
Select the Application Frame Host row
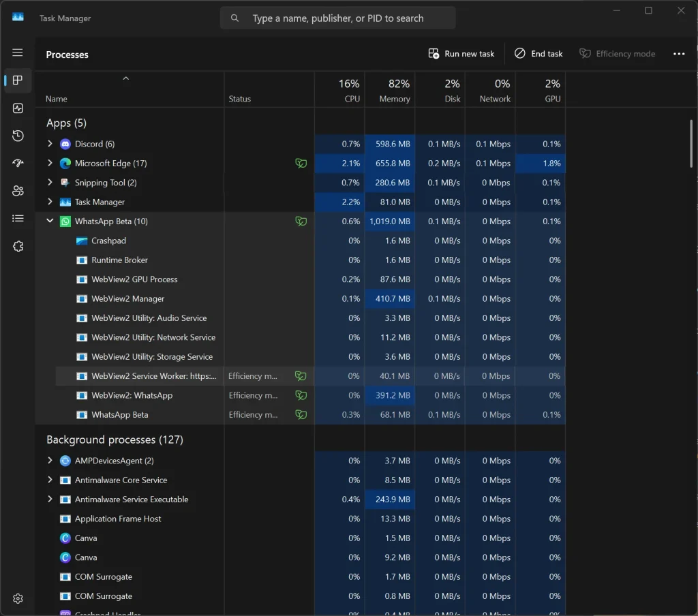coord(300,519)
